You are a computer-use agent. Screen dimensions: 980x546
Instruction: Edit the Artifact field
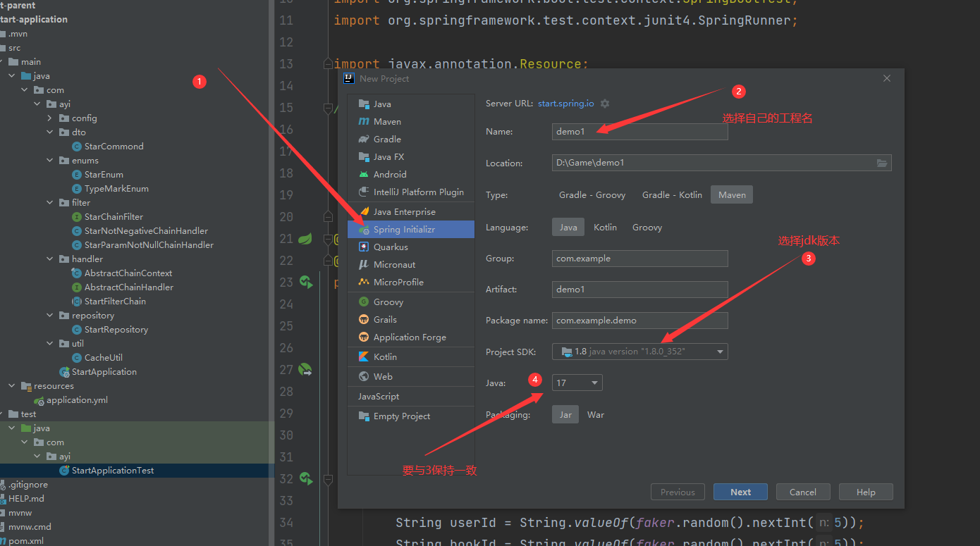pos(640,290)
